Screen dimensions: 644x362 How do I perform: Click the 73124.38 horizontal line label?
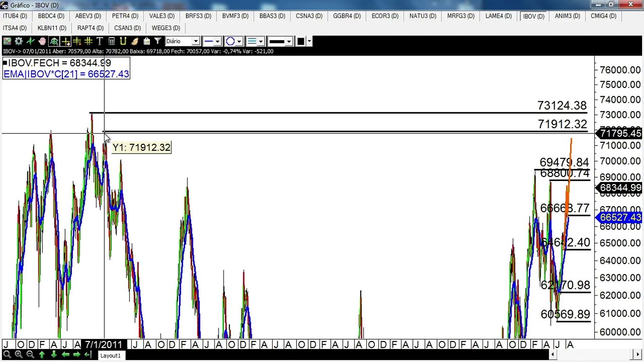(x=562, y=106)
